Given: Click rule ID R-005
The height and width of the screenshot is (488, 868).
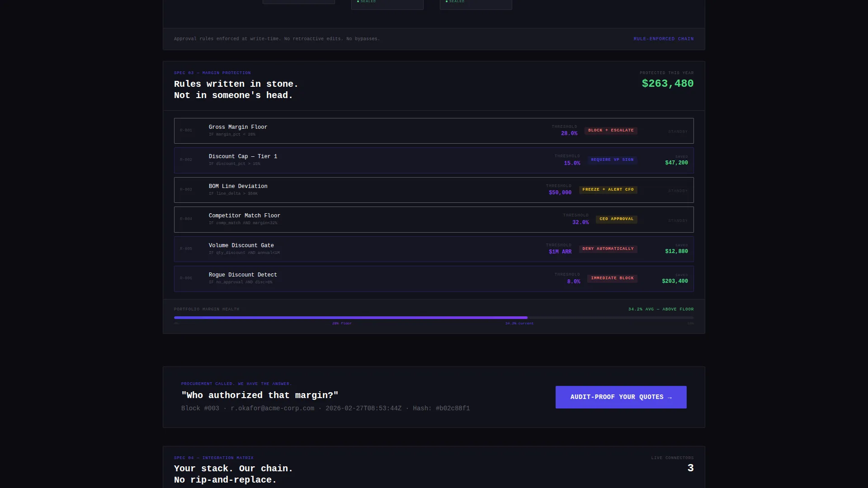Looking at the screenshot, I should pos(186,249).
